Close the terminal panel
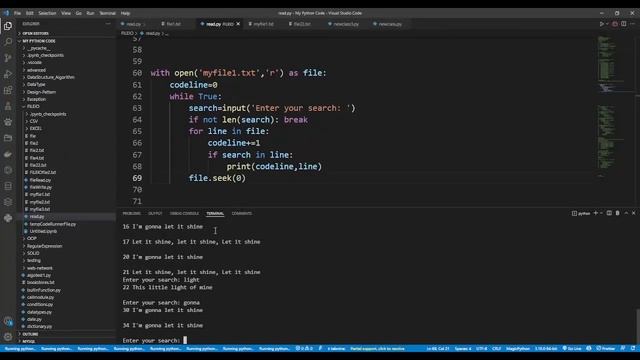 click(633, 213)
